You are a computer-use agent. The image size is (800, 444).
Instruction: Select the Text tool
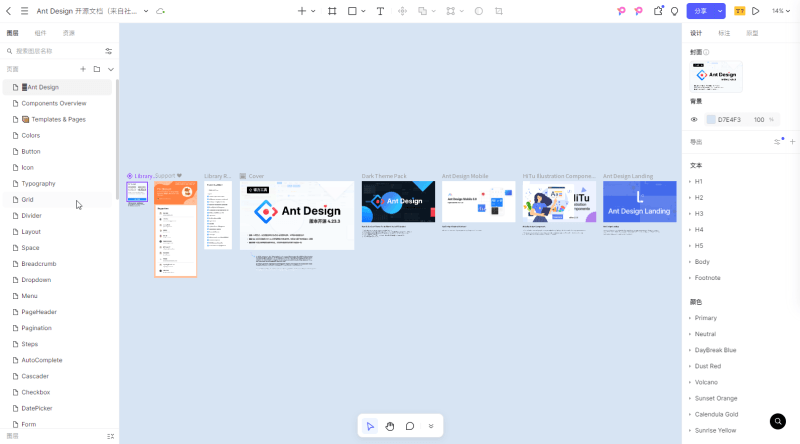click(380, 11)
